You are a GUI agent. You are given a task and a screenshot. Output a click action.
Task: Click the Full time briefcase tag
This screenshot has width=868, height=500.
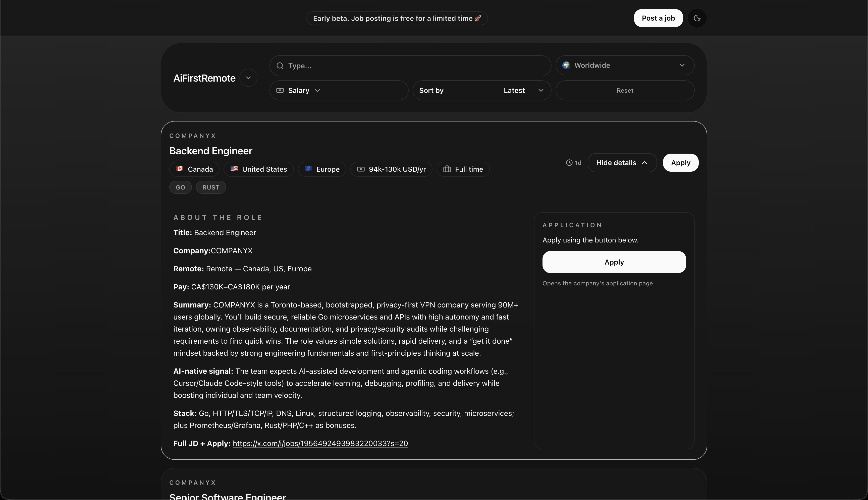pyautogui.click(x=463, y=169)
